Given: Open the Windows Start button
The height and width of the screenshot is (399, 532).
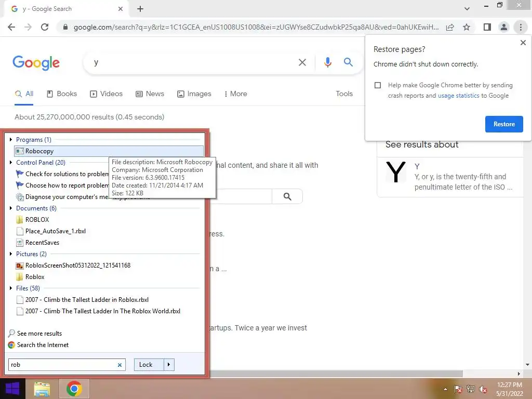Looking at the screenshot, I should click(x=12, y=389).
